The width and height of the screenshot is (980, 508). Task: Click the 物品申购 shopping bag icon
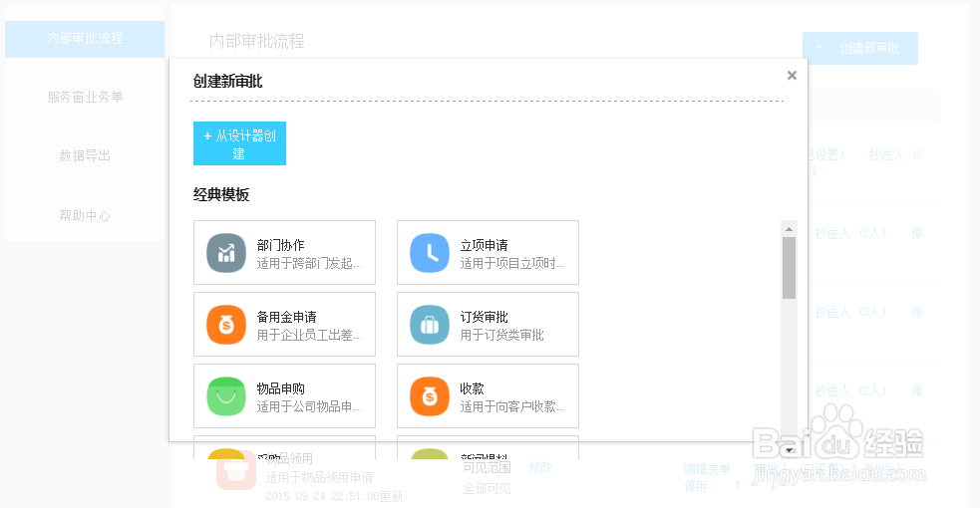[x=226, y=396]
